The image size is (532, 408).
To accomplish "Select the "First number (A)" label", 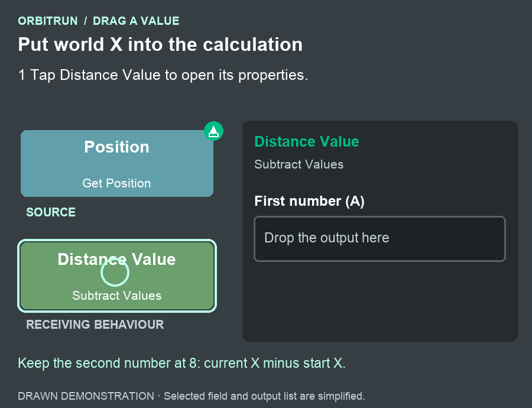I will pos(309,201).
